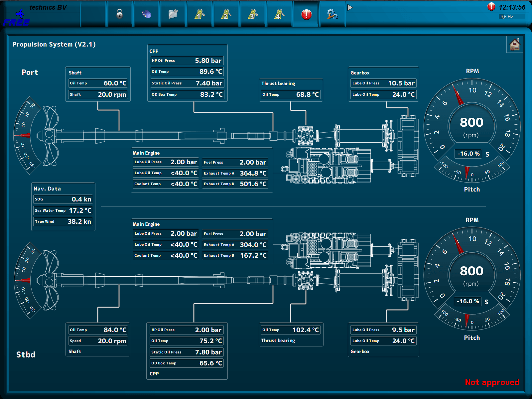Click the padlock security icon on the toolbar
The height and width of the screenshot is (399, 532).
click(120, 14)
